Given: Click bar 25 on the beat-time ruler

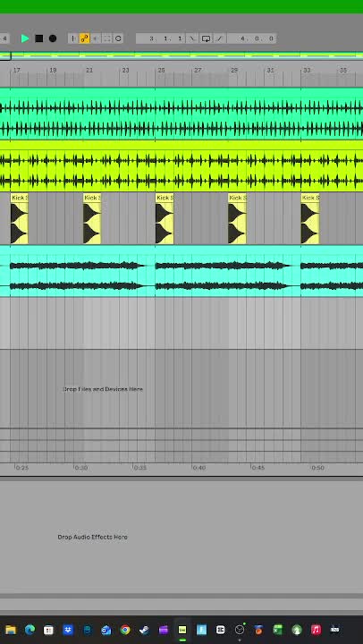Looking at the screenshot, I should coord(161,71).
